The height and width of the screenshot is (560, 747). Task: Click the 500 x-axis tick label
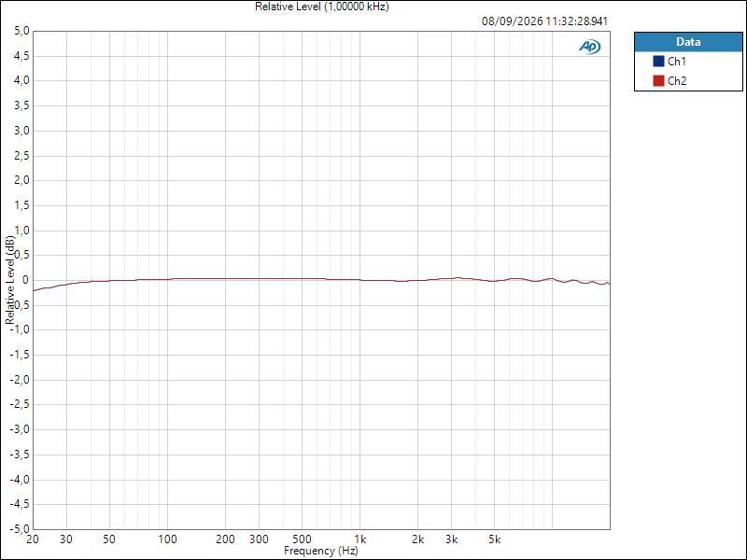[x=302, y=539]
